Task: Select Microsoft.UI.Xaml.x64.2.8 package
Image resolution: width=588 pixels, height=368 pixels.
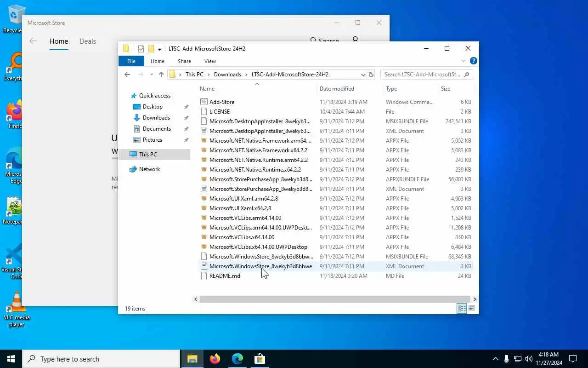Action: coord(240,208)
